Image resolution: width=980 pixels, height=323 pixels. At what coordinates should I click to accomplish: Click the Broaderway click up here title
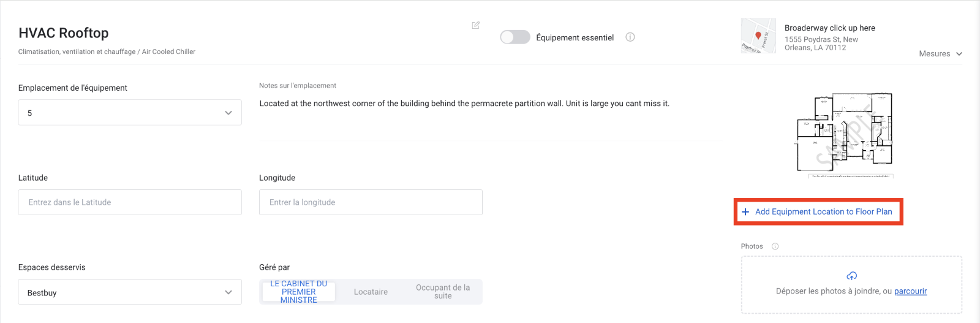[829, 28]
